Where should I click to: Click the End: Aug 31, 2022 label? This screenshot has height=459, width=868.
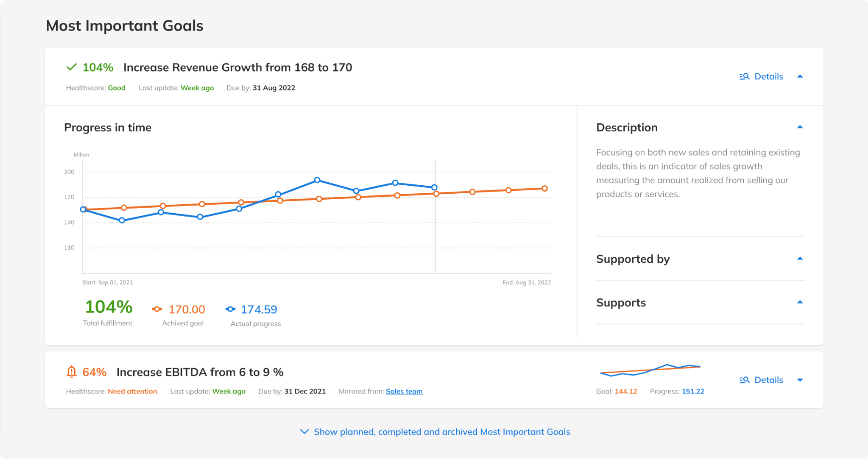coord(526,282)
